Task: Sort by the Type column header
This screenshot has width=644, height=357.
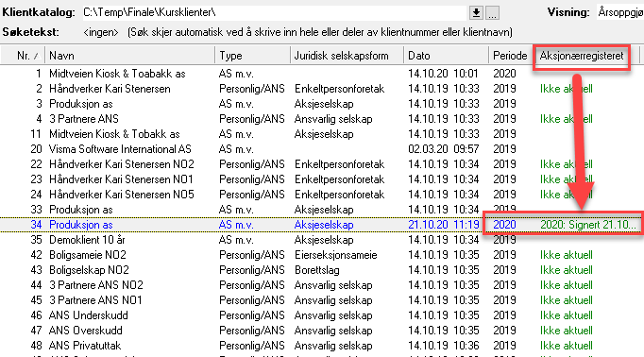Action: click(x=252, y=56)
